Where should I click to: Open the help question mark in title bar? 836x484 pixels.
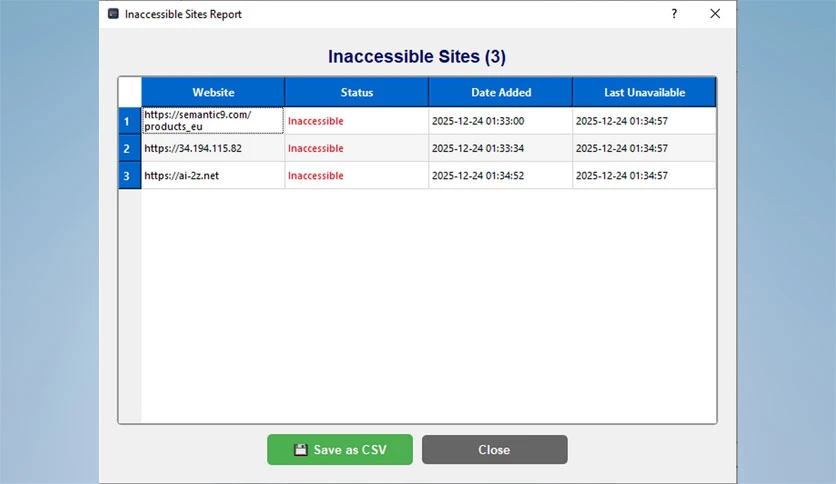[x=674, y=14]
